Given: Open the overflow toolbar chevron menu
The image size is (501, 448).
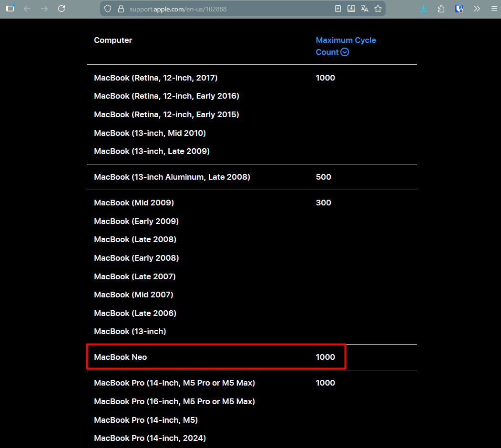Looking at the screenshot, I should point(477,8).
